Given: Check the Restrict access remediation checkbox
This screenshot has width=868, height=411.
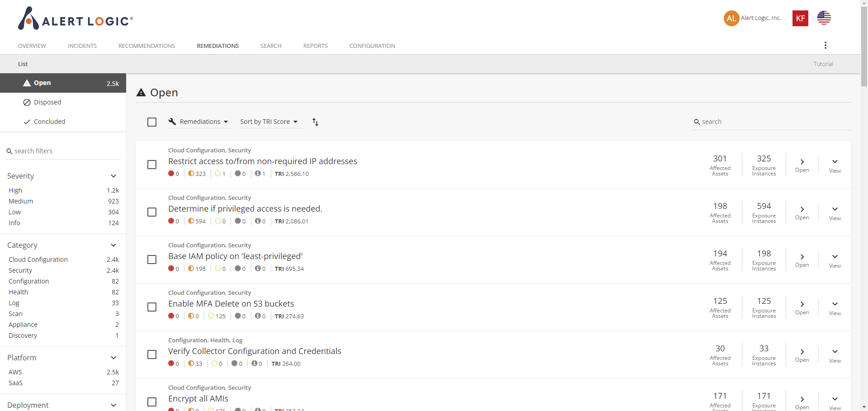Looking at the screenshot, I should [151, 165].
